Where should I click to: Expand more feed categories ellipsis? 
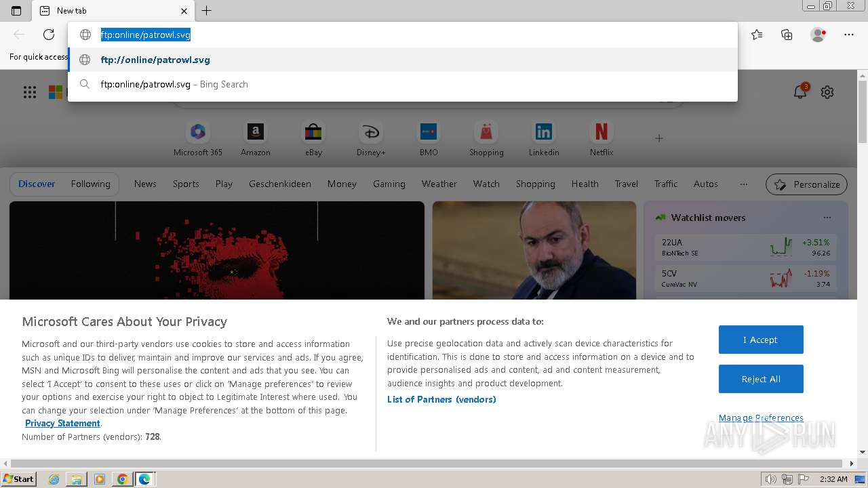[744, 184]
